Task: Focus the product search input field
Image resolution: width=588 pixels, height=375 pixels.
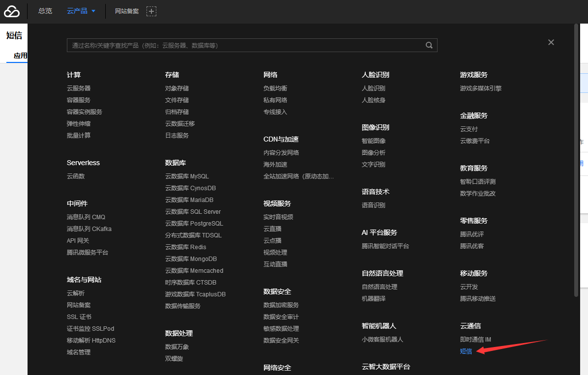Action: pos(252,45)
